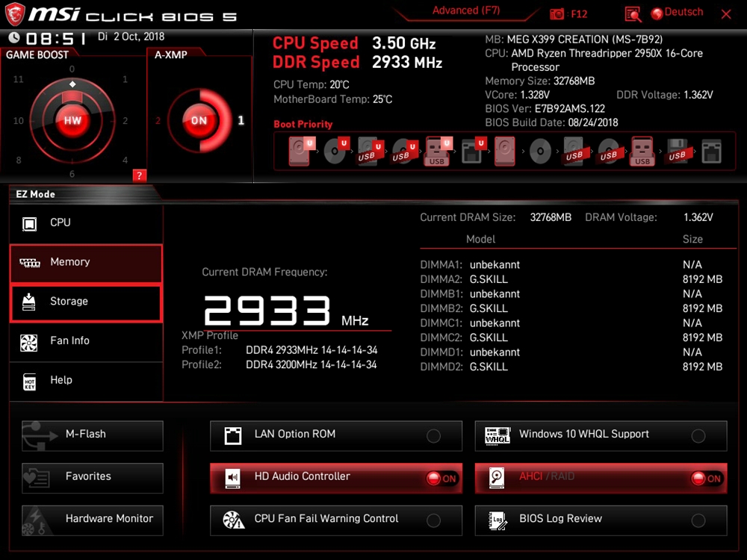Image resolution: width=747 pixels, height=560 pixels.
Task: Enable BIOS Log Review
Action: click(698, 520)
